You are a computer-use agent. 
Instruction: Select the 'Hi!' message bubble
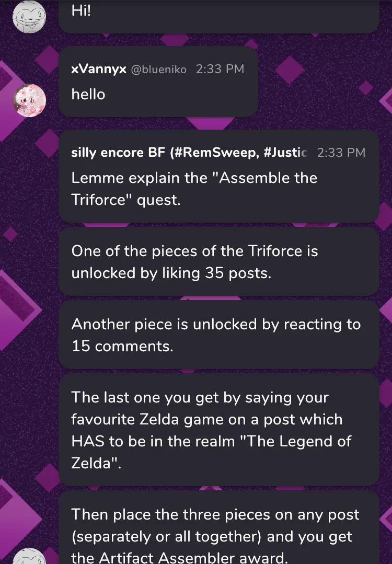[219, 16]
